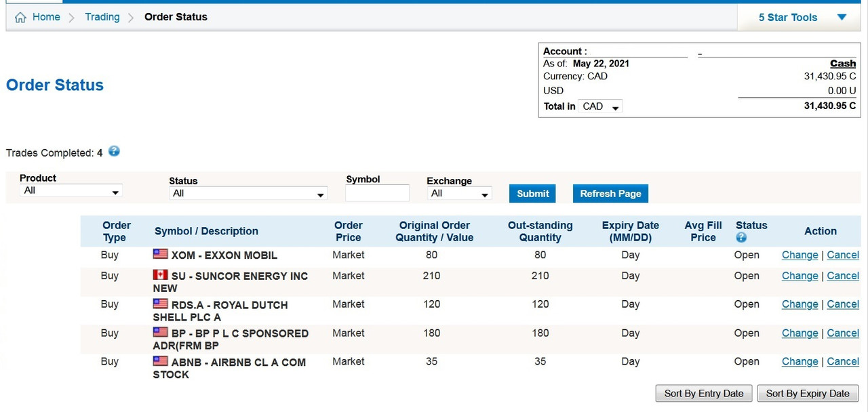Click the Action column header

821,231
